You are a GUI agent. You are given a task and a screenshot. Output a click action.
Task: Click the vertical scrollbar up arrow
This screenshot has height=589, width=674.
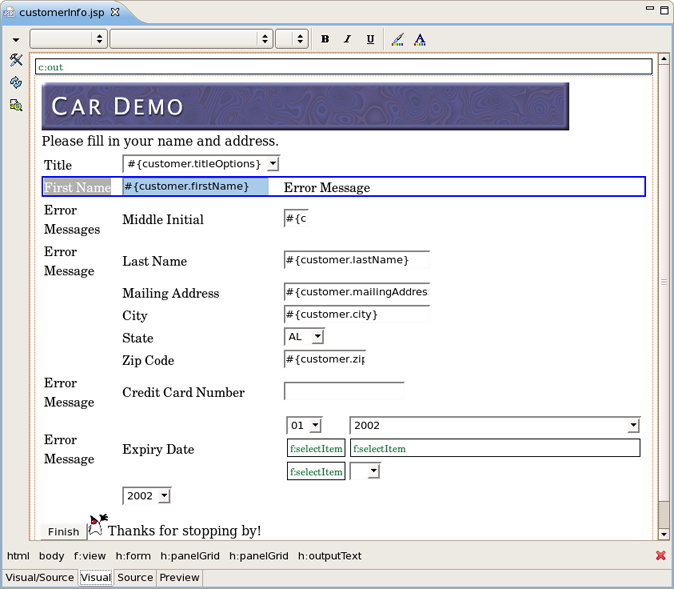click(664, 58)
